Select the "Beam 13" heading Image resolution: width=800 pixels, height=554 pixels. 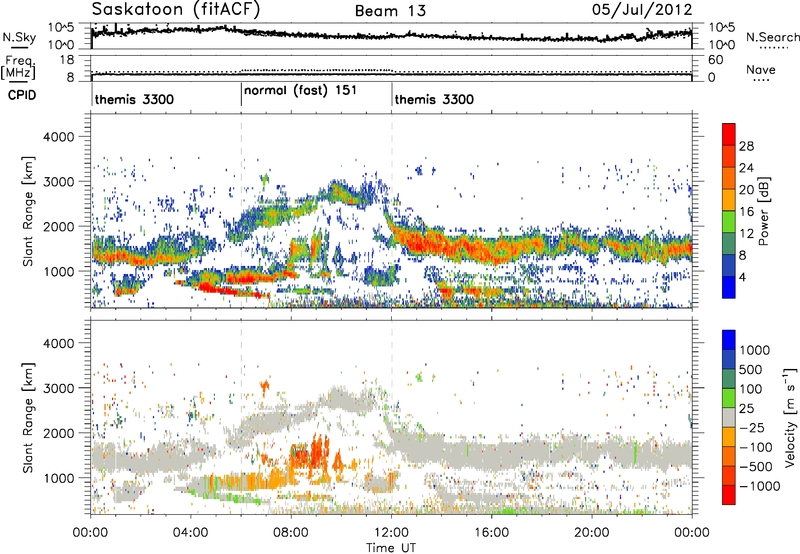(390, 11)
